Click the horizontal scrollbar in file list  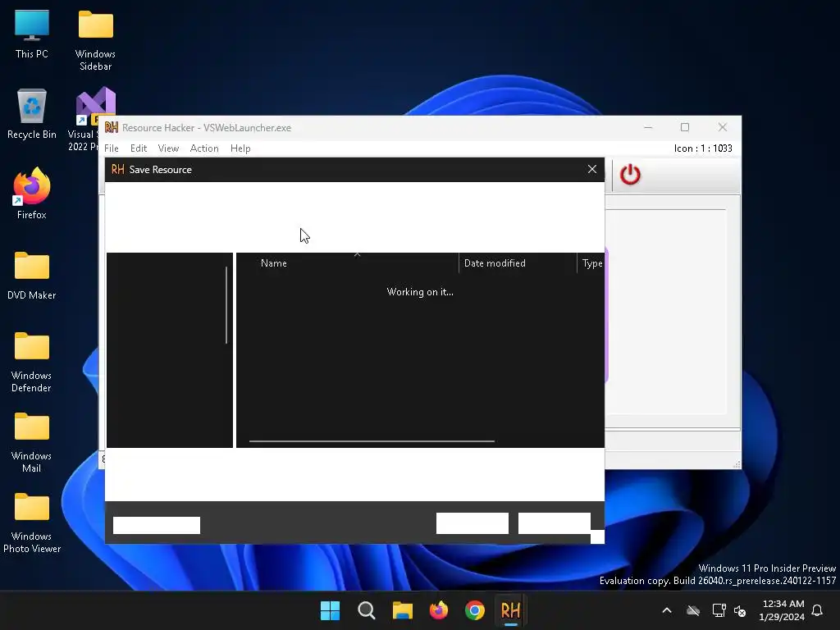click(x=372, y=441)
